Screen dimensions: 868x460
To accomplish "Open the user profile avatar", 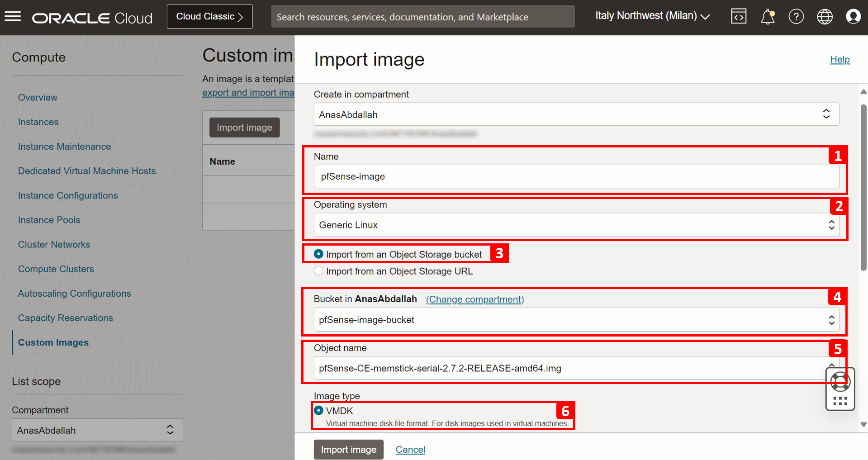I will point(853,17).
